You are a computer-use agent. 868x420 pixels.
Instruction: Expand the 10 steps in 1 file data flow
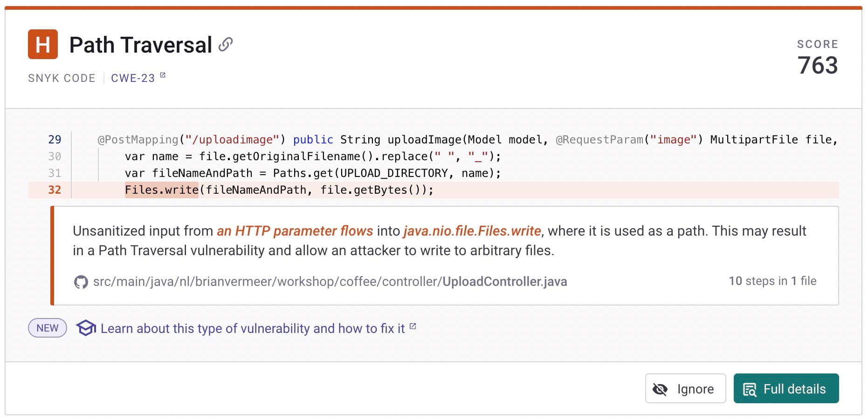pyautogui.click(x=772, y=281)
